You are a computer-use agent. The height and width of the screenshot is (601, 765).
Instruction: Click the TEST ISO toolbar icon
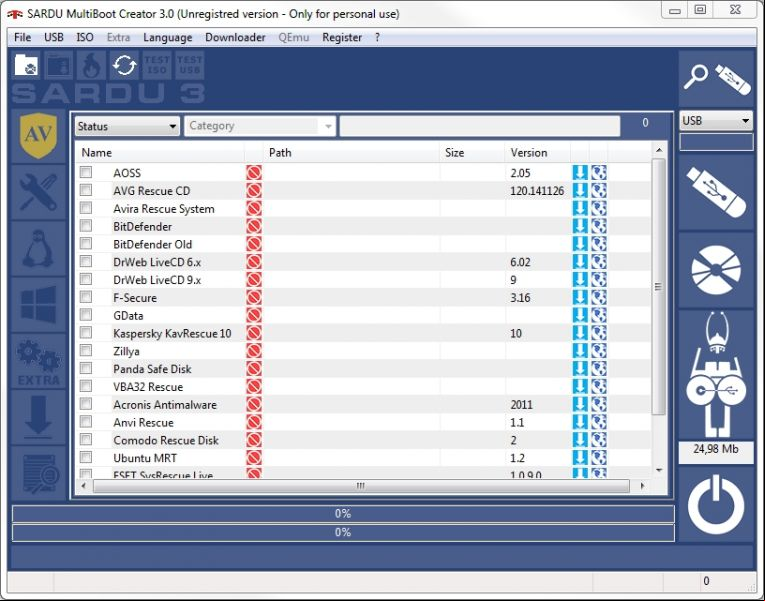(157, 65)
